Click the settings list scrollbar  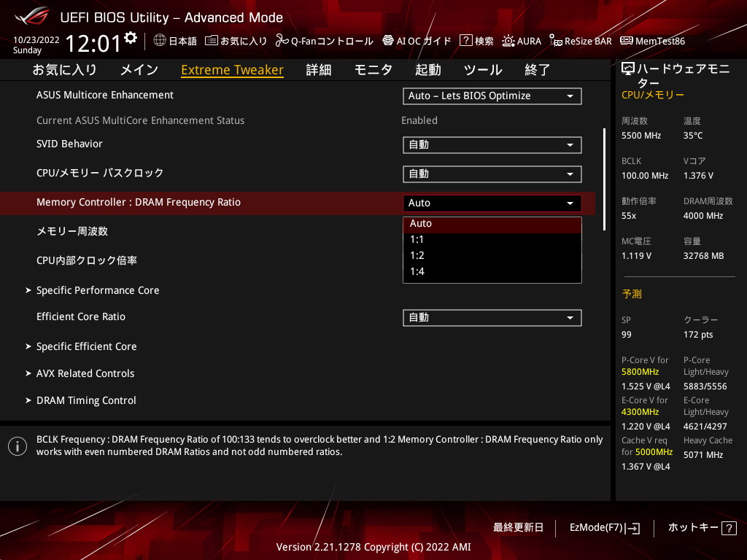point(604,179)
